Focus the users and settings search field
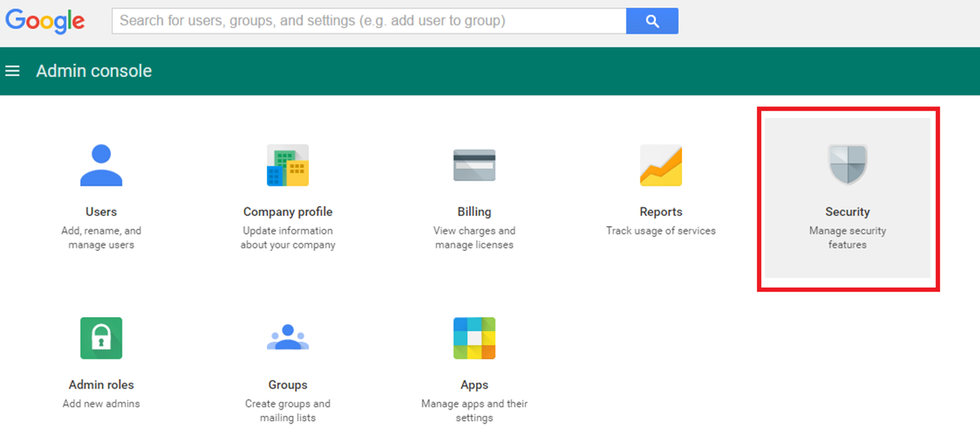Viewport: 980px width, 430px height. 369,21
